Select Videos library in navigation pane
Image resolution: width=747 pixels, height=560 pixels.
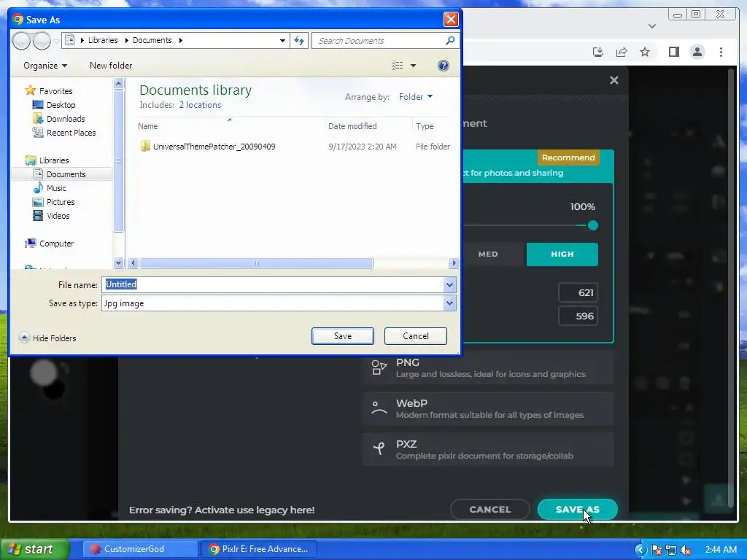[51, 216]
